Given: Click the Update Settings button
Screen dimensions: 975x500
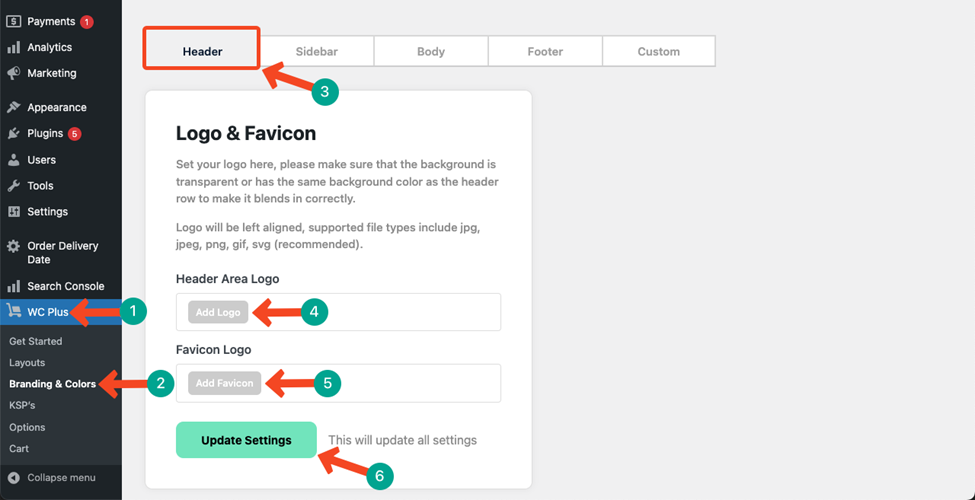Looking at the screenshot, I should [246, 440].
